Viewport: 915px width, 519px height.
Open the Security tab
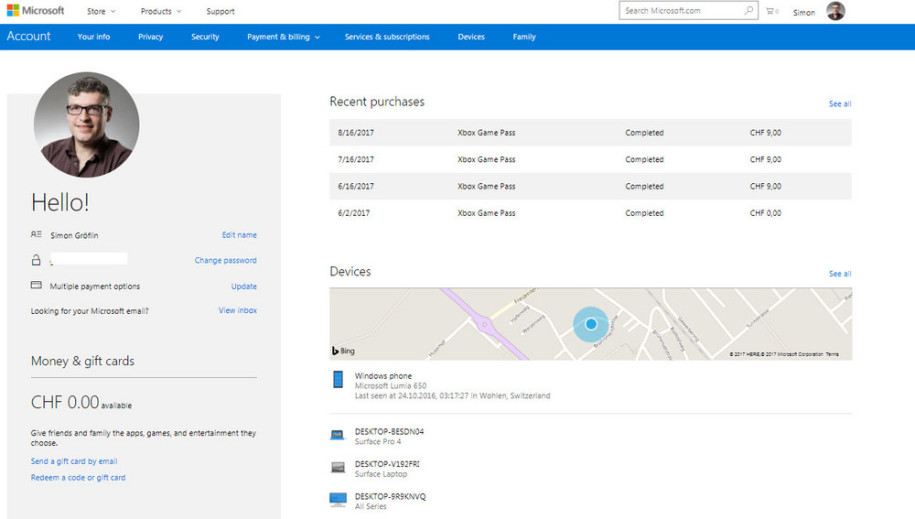click(x=205, y=37)
